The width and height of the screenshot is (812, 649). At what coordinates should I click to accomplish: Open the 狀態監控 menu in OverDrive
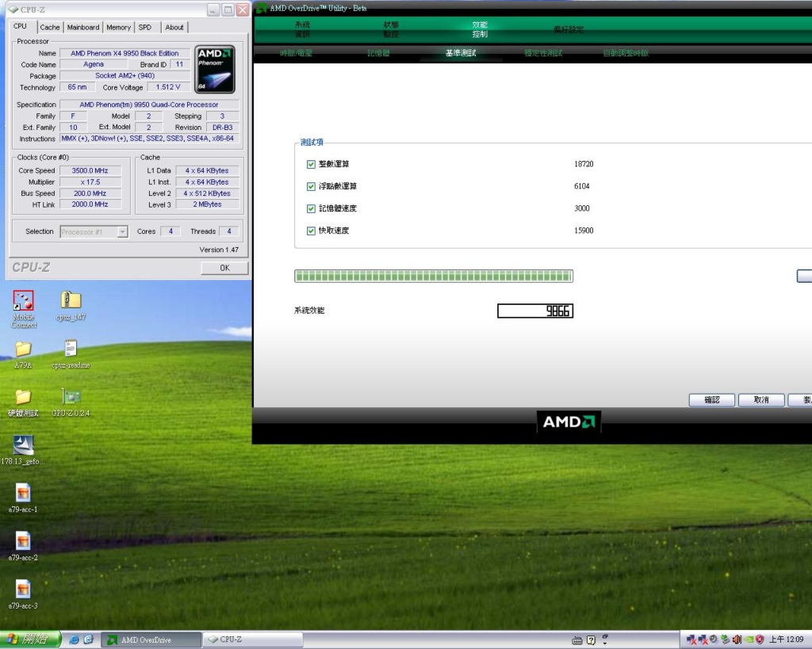(391, 29)
